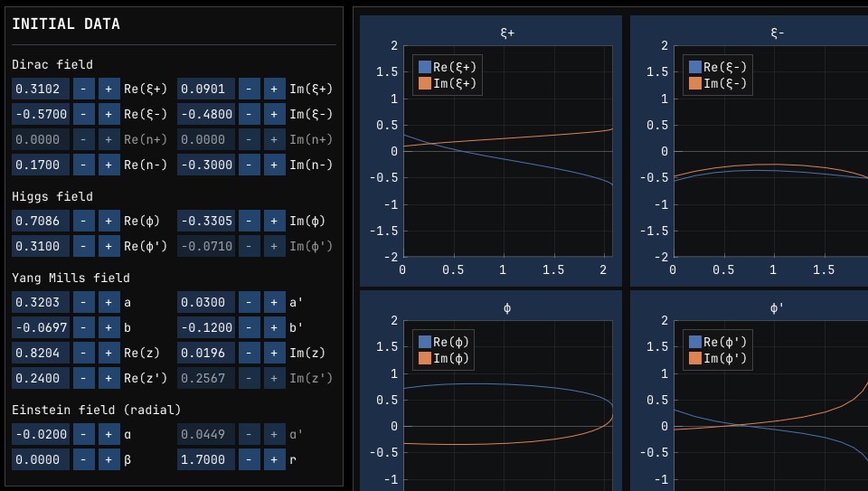868x491 pixels.
Task: Toggle Re(ξ+) series in ξ+ chart legend
Action: tap(448, 67)
